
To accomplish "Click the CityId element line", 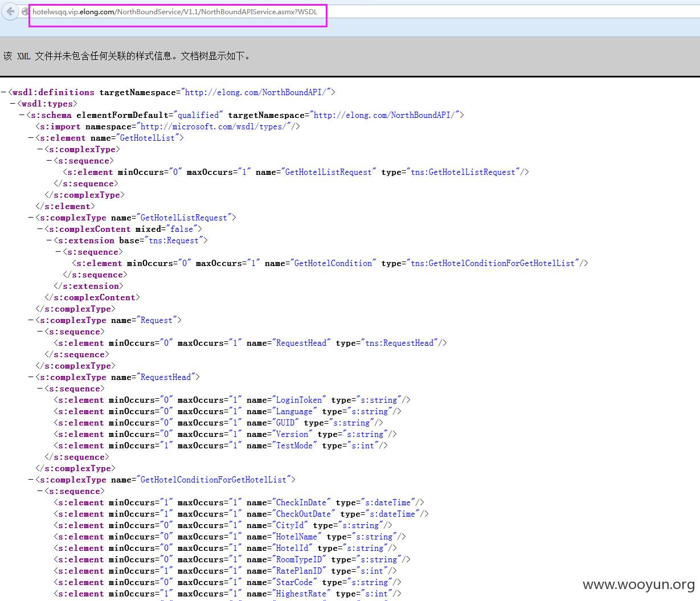I will (x=223, y=525).
